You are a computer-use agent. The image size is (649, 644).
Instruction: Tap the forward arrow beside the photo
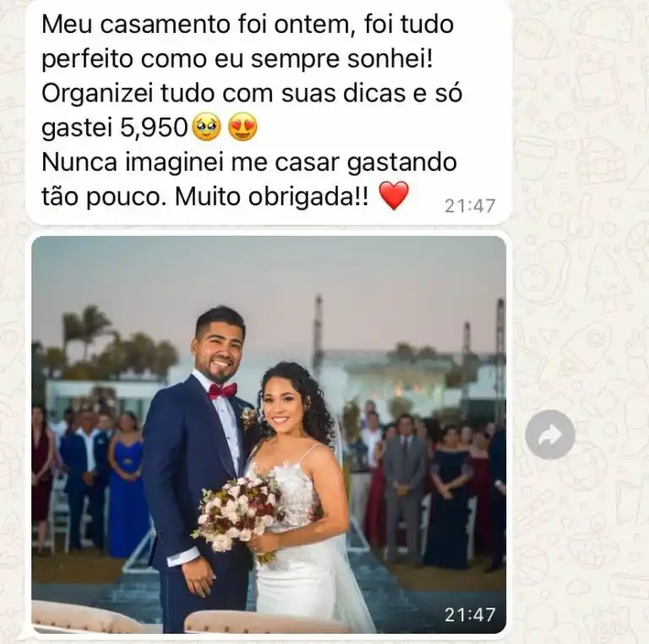[549, 434]
